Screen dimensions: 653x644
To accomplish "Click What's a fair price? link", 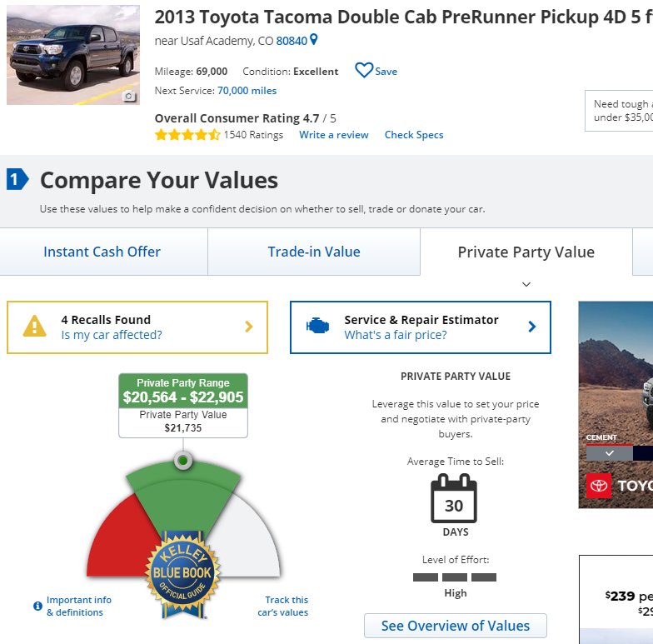I will point(395,335).
